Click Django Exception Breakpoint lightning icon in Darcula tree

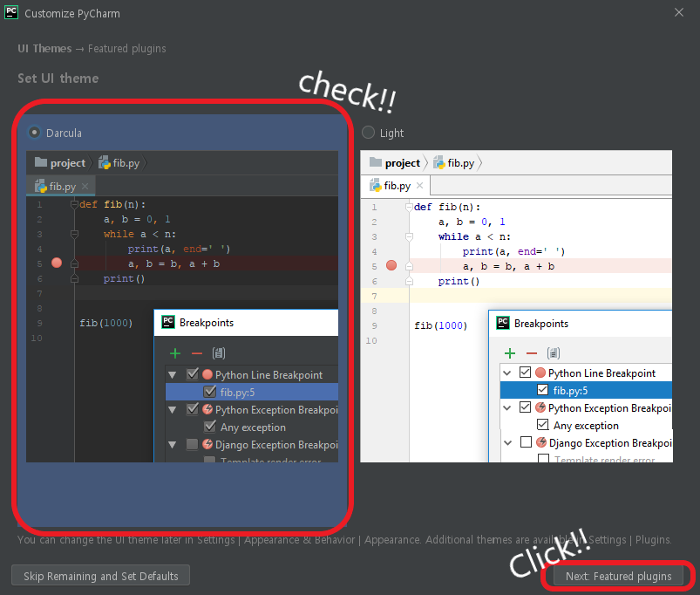tap(207, 443)
